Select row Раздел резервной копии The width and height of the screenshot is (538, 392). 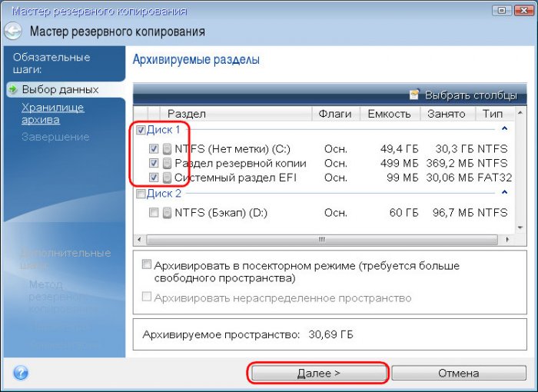(324, 164)
